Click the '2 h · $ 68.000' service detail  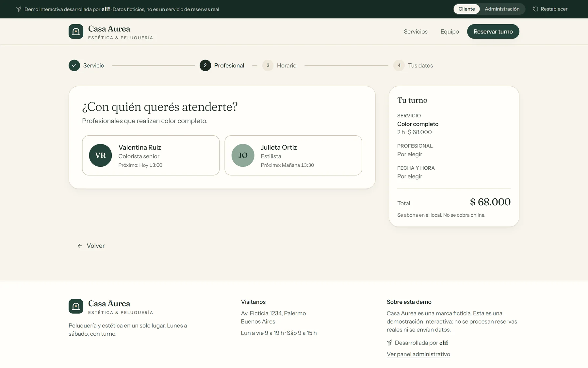[x=414, y=132]
